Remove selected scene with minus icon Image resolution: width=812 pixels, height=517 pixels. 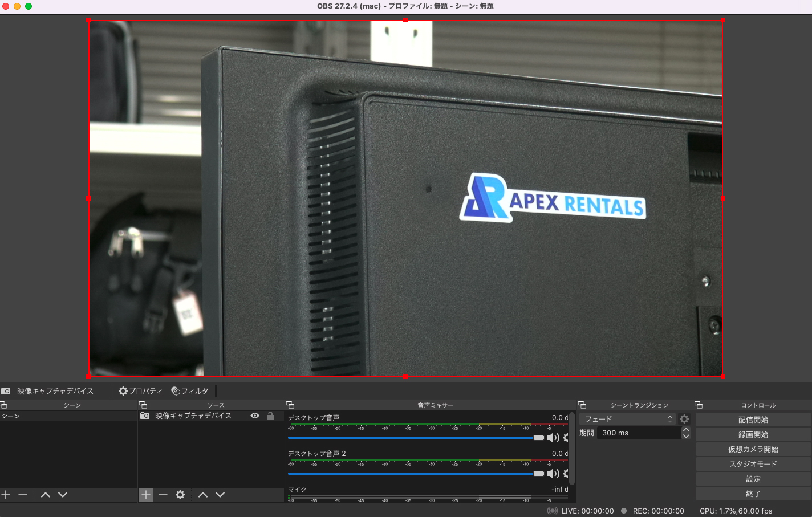23,495
